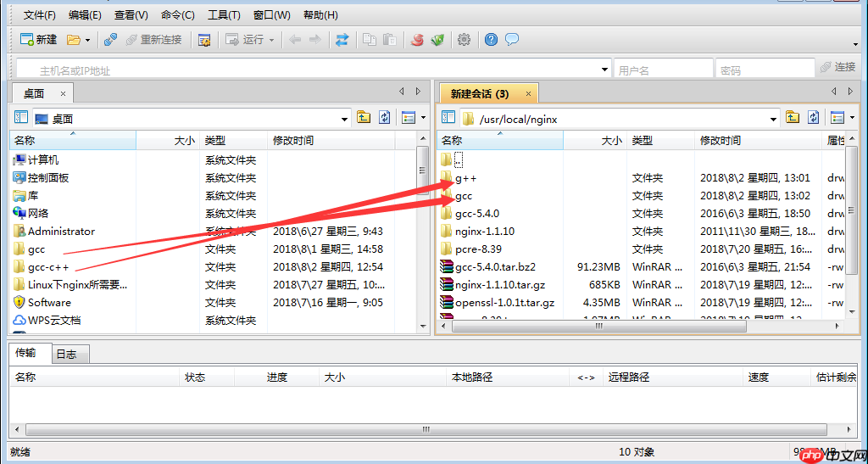Screen dimensions: 868x464
Task: Refresh the remote /usr/local/nginx pane
Action: [813, 117]
